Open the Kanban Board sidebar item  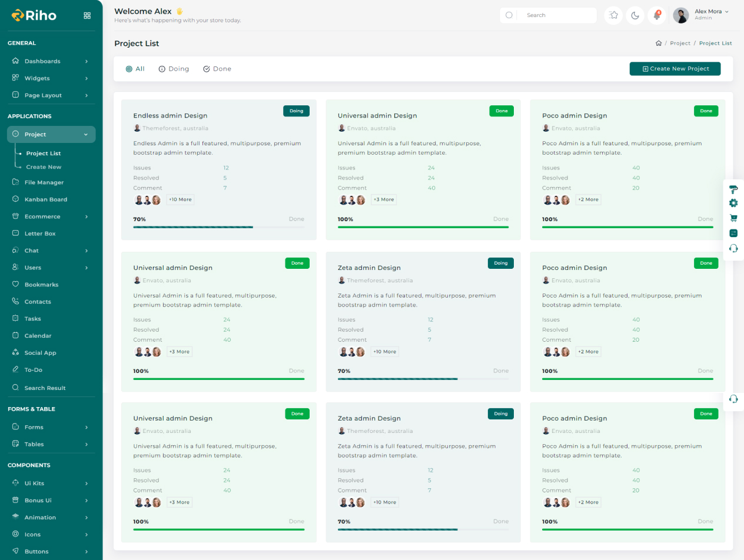(45, 199)
